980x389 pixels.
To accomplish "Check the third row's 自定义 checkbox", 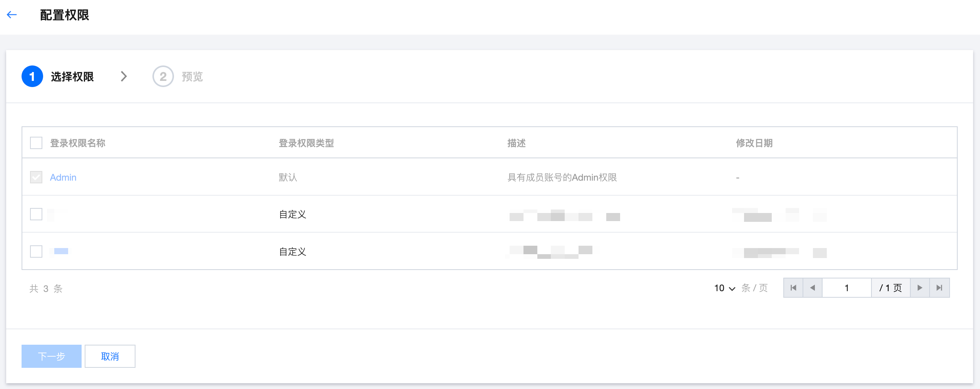I will [x=36, y=252].
